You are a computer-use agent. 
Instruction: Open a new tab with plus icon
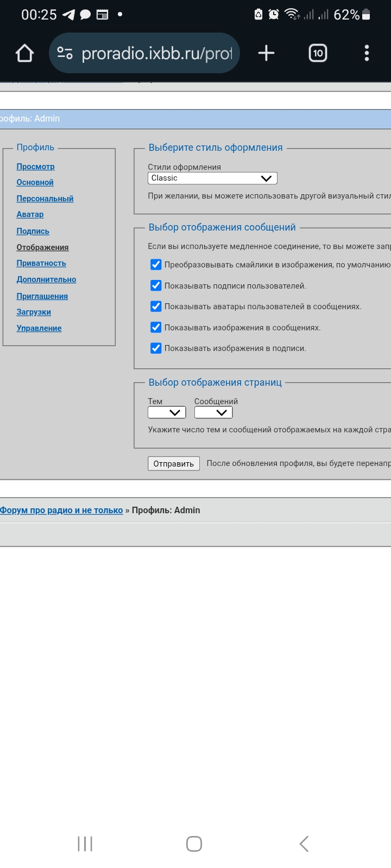[x=266, y=53]
